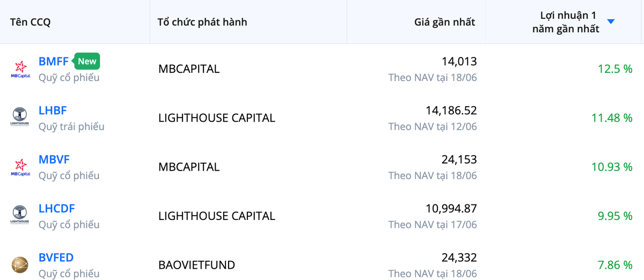This screenshot has width=644, height=280.
Task: Open the BMFF fund link
Action: tap(54, 61)
